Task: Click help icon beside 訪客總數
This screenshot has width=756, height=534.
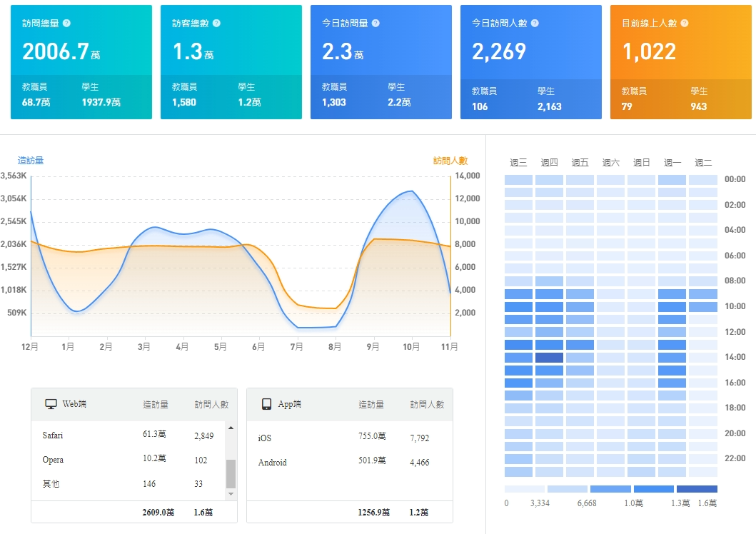Action: (216, 24)
